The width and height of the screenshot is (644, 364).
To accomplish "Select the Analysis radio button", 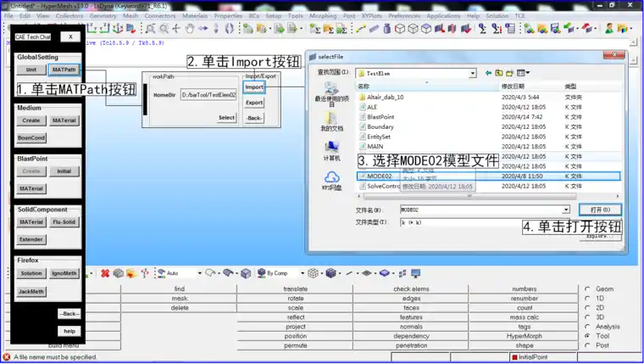I will pos(588,327).
